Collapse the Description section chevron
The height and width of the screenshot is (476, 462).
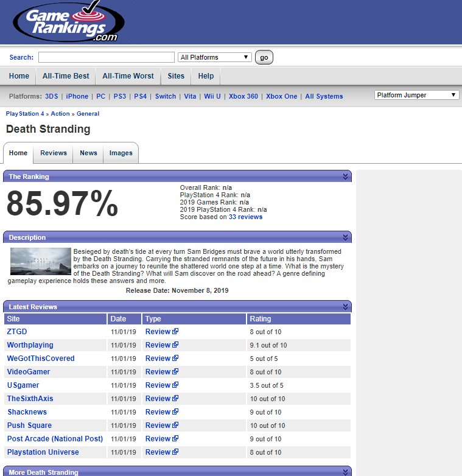345,237
